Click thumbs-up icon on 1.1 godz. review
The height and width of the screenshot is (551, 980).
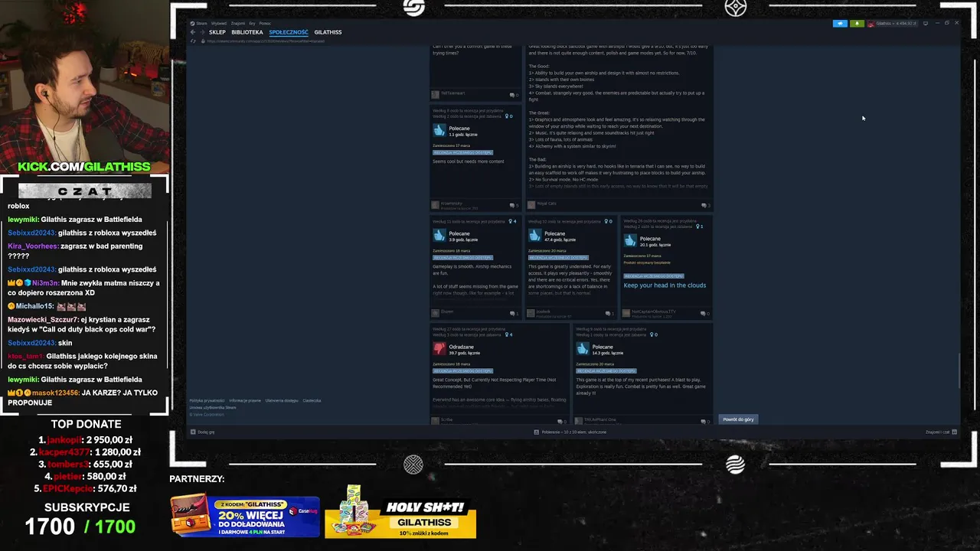point(439,131)
